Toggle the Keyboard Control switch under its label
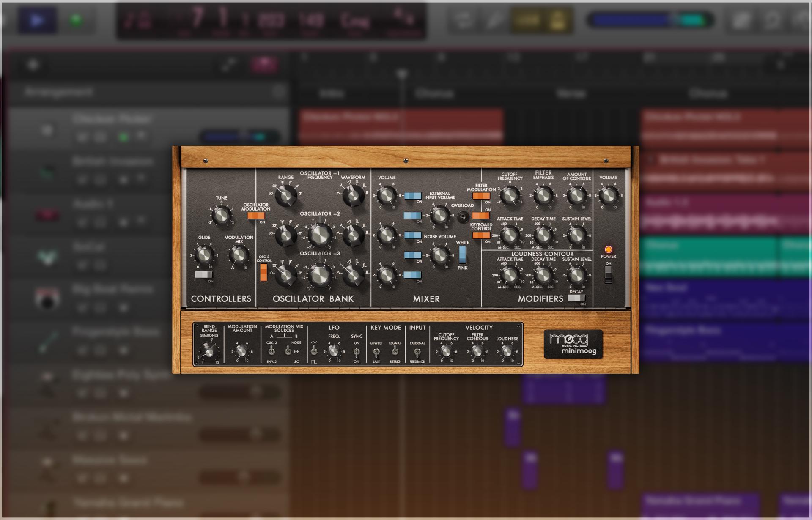 click(481, 235)
